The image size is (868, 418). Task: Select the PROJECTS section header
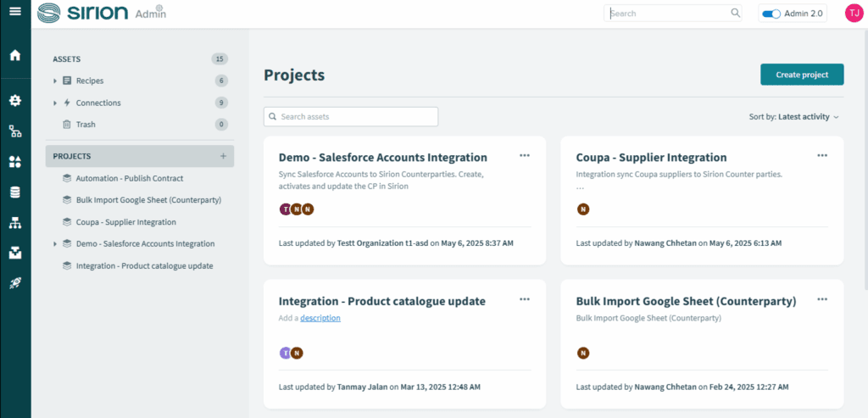click(140, 156)
